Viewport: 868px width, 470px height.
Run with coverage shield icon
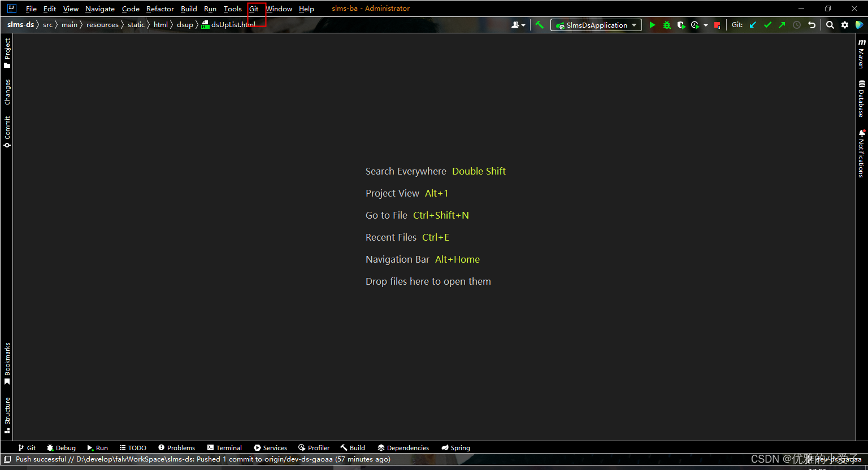pyautogui.click(x=681, y=25)
